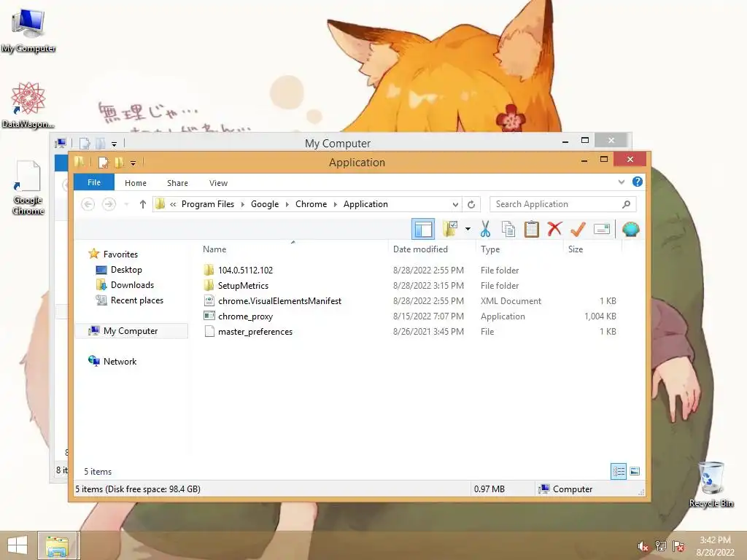This screenshot has height=560, width=747.
Task: Open Downloads in the navigation pane
Action: [132, 285]
